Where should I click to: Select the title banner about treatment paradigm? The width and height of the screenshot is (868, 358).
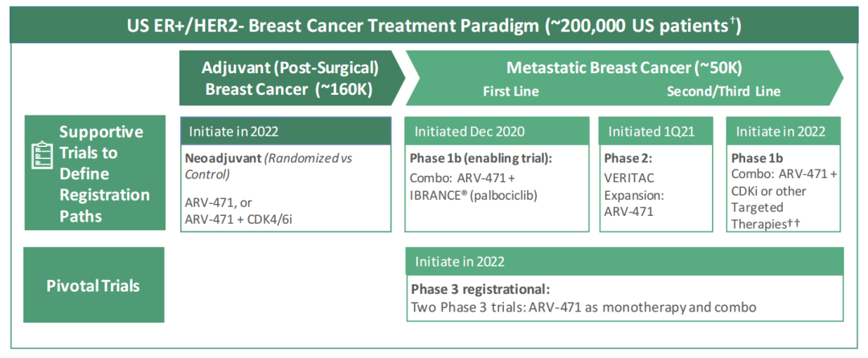[x=434, y=26]
